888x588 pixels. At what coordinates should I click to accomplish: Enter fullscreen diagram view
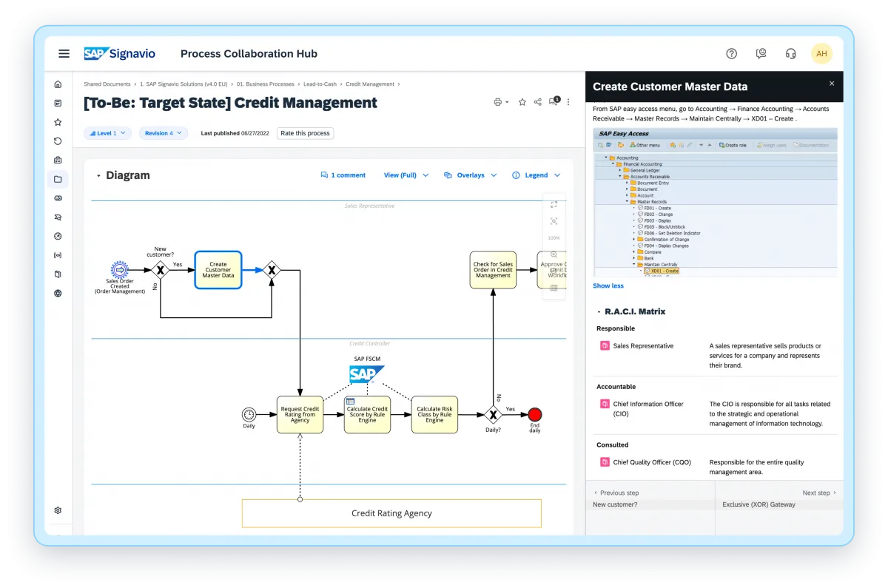click(x=554, y=204)
